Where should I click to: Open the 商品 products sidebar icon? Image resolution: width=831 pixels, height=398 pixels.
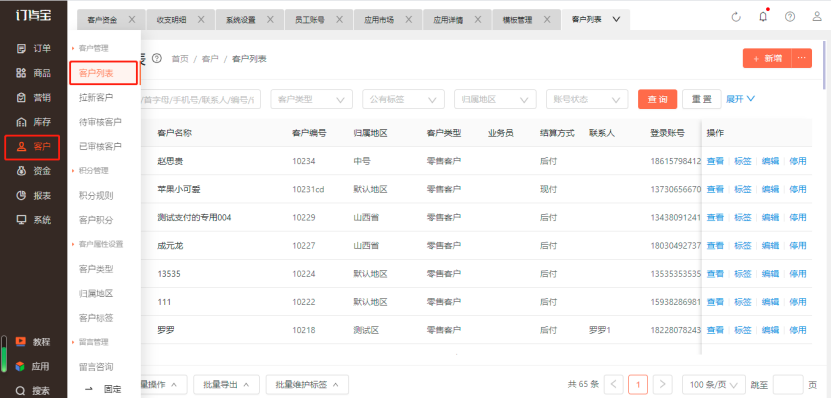point(21,73)
